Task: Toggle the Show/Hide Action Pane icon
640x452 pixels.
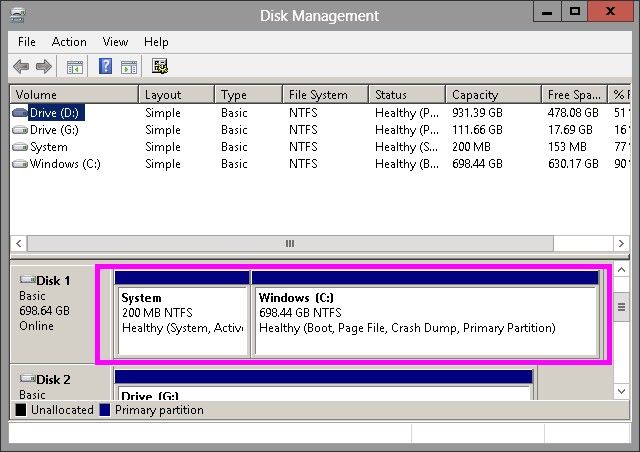Action: (x=128, y=67)
